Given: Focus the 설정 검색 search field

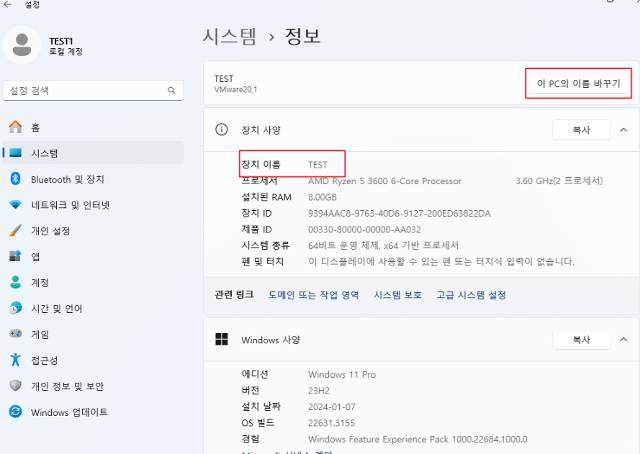Looking at the screenshot, I should click(x=93, y=91).
